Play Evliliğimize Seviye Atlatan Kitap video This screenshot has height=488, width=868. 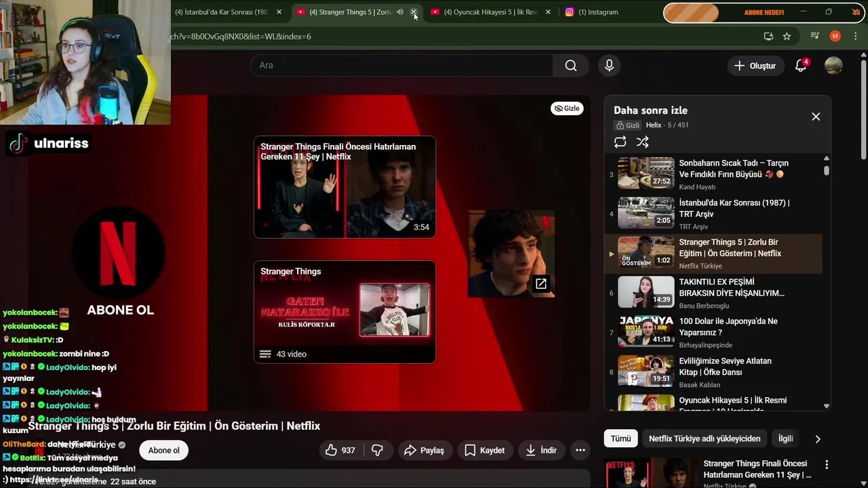point(713,372)
